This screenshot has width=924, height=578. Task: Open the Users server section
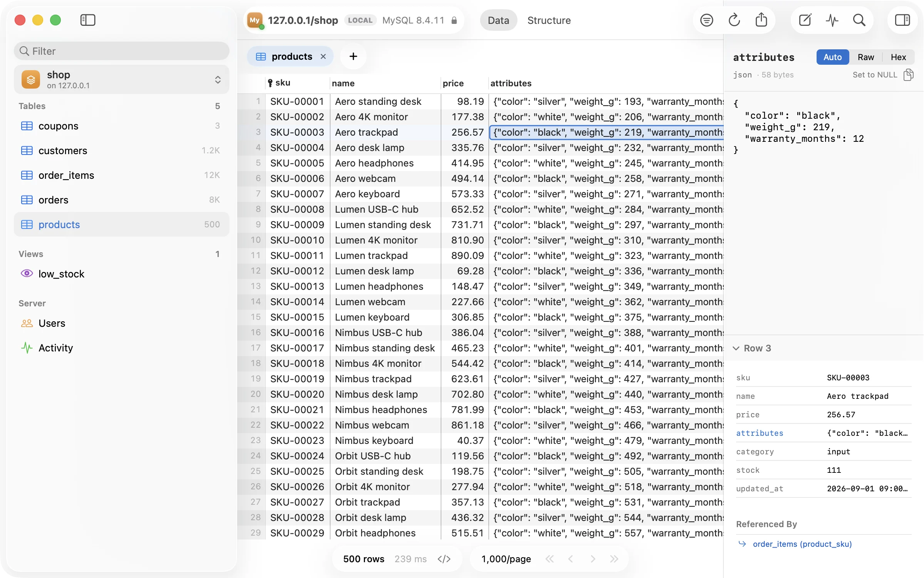tap(122, 323)
